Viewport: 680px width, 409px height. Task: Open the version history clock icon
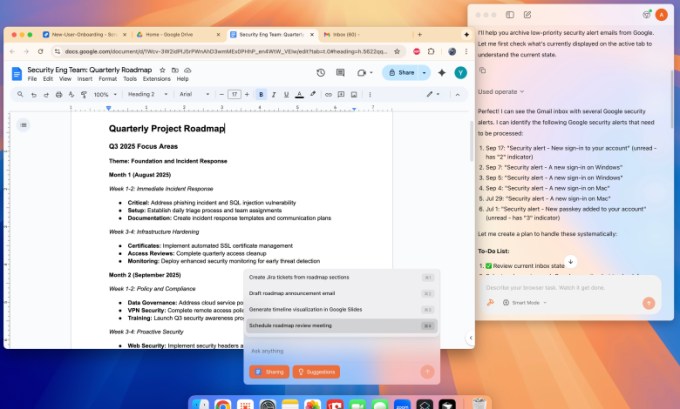(320, 73)
